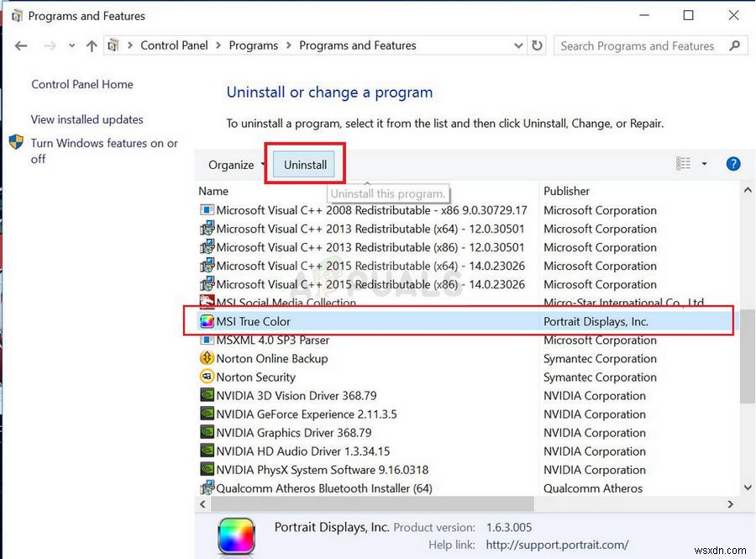Click the Control Panel icon in the address bar
Image resolution: width=756 pixels, height=559 pixels.
[x=113, y=45]
